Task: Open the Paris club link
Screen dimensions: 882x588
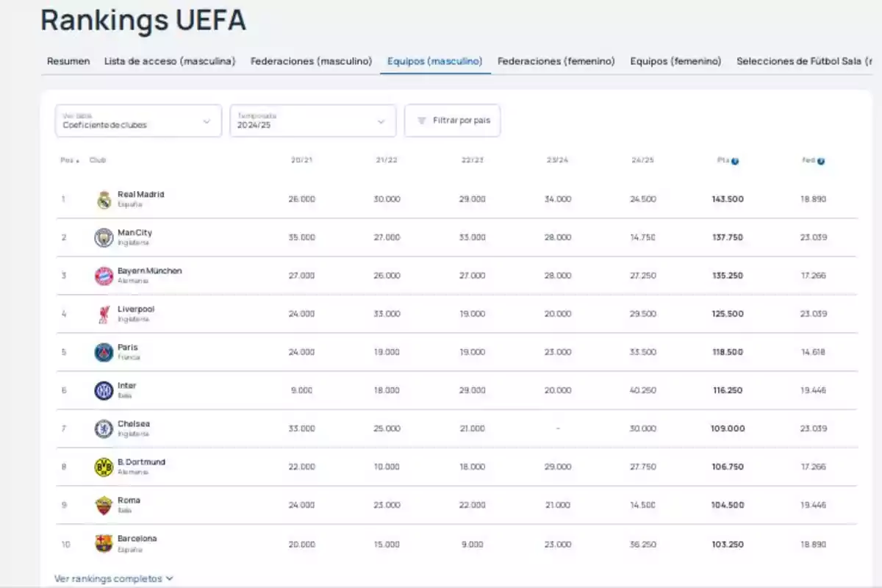Action: pyautogui.click(x=127, y=348)
